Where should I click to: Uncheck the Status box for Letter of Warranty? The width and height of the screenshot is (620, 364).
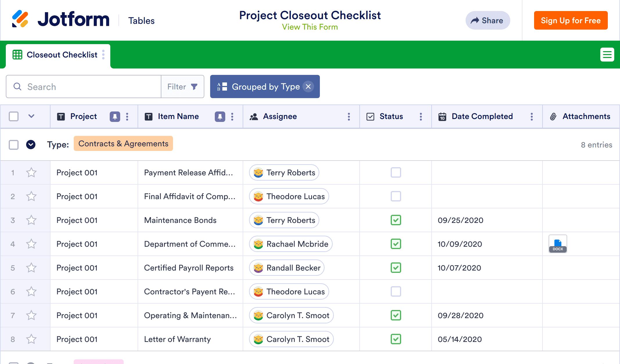click(x=396, y=339)
